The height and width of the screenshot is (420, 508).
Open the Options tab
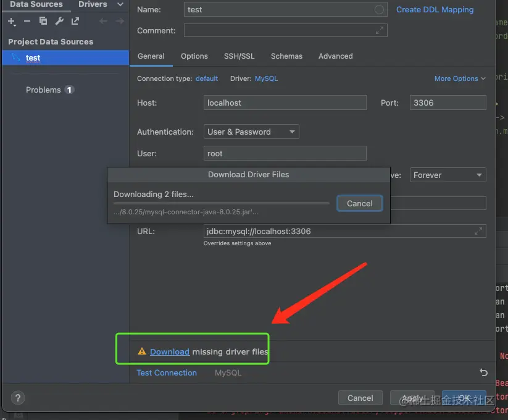[194, 56]
